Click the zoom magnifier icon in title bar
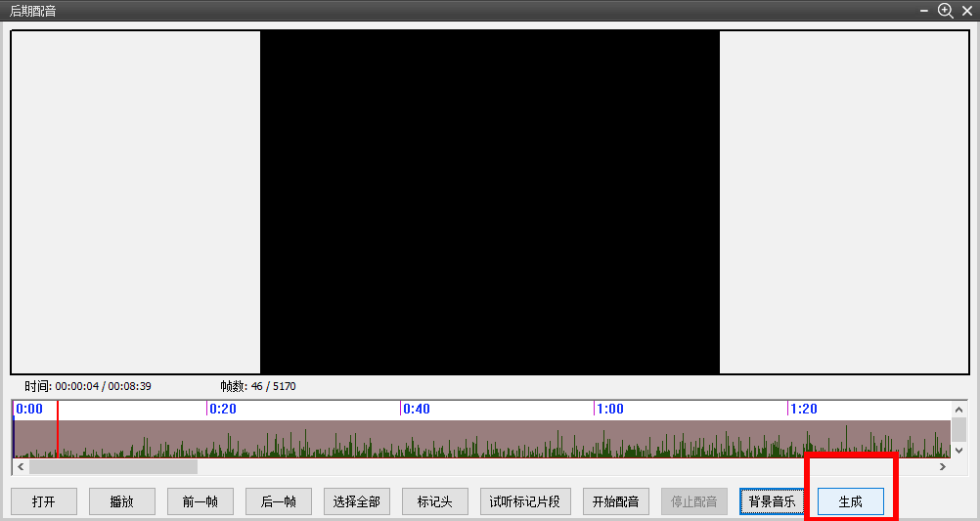Screen dimensions: 980x521 pos(946,10)
